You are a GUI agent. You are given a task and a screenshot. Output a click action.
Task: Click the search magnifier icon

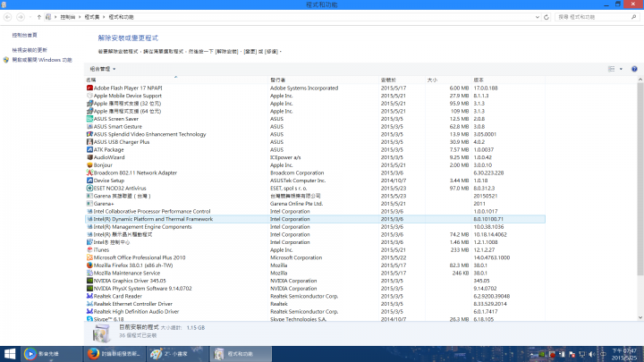click(x=634, y=17)
